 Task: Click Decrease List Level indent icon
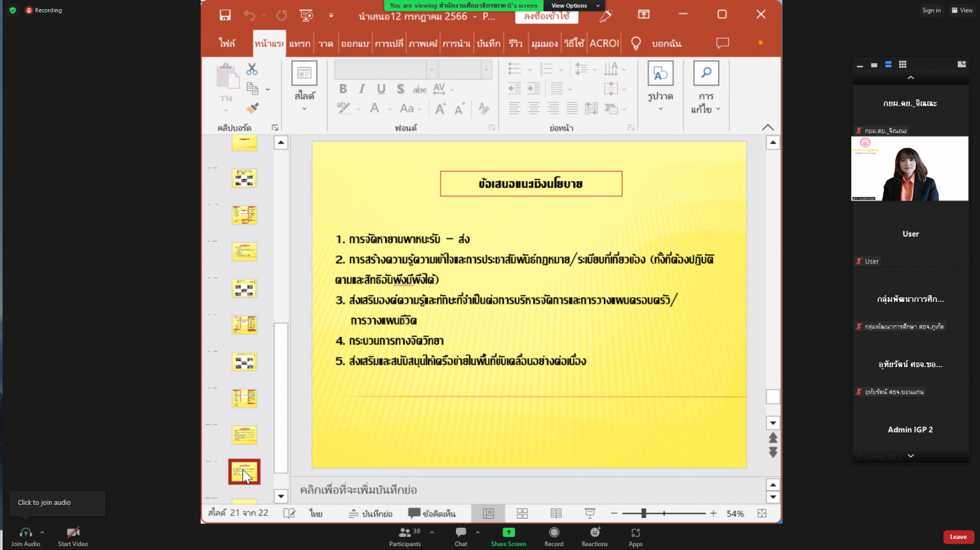[515, 88]
